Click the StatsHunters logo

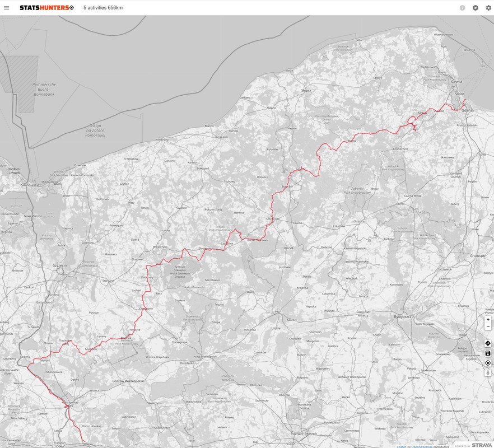click(x=46, y=8)
